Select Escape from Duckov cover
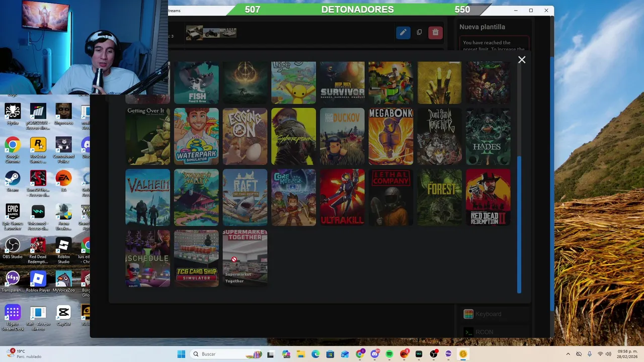 (342, 136)
